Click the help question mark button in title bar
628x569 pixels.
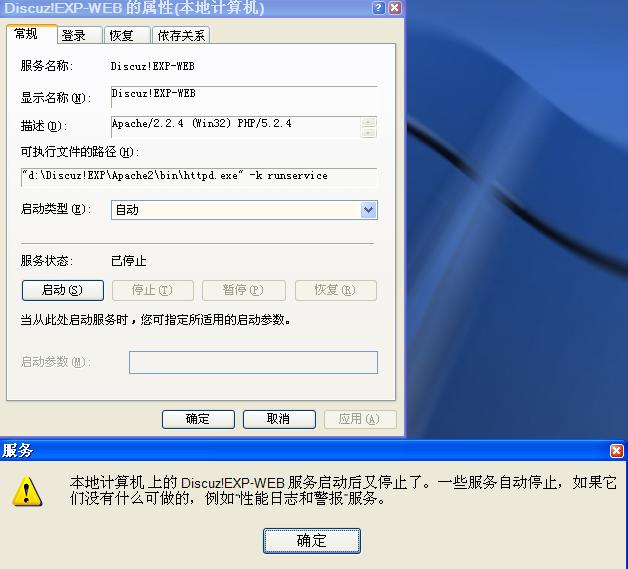378,8
